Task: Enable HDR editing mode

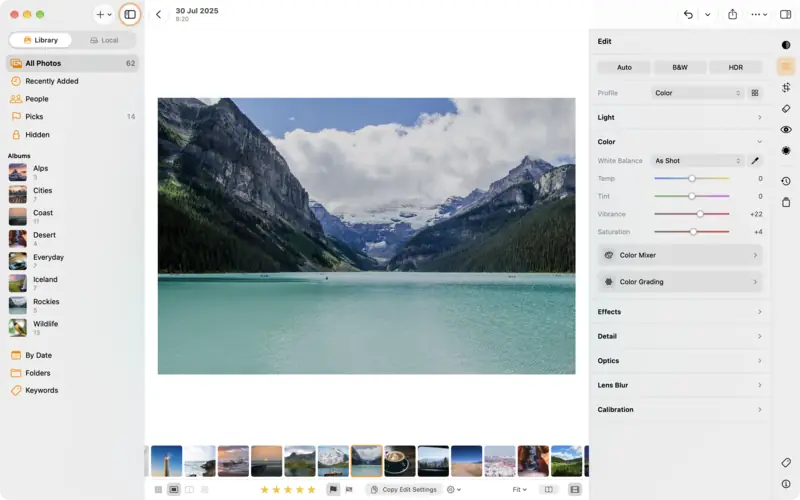Action: (735, 67)
